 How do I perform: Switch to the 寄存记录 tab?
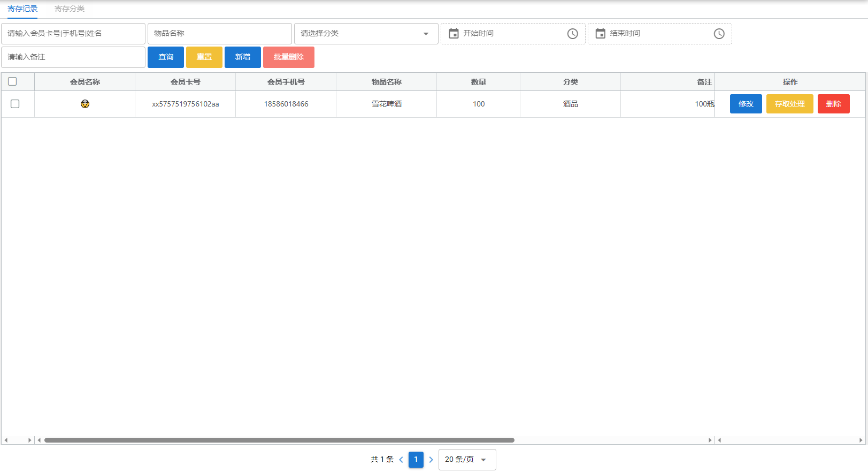22,9
